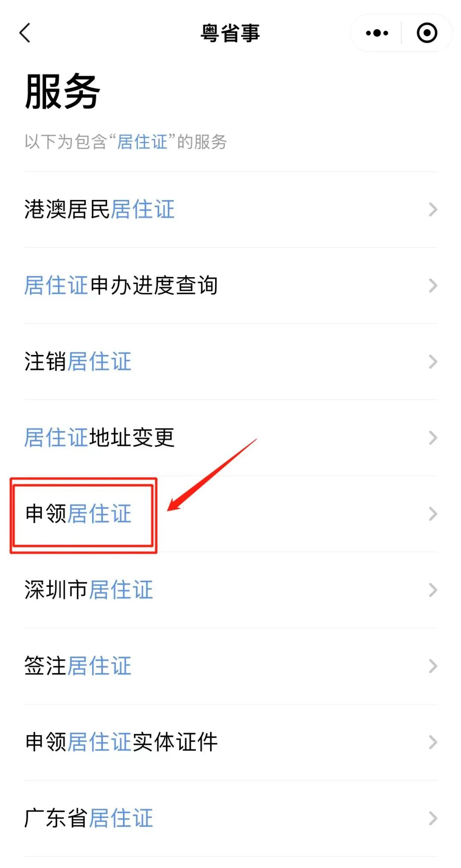Click chevron beside 港澳居民居住证
The image size is (461, 868).
433,209
